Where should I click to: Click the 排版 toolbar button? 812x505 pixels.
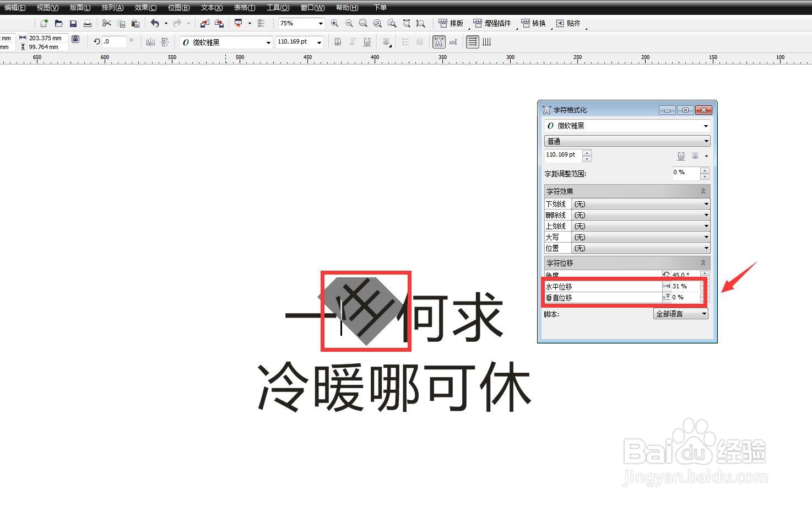click(451, 23)
